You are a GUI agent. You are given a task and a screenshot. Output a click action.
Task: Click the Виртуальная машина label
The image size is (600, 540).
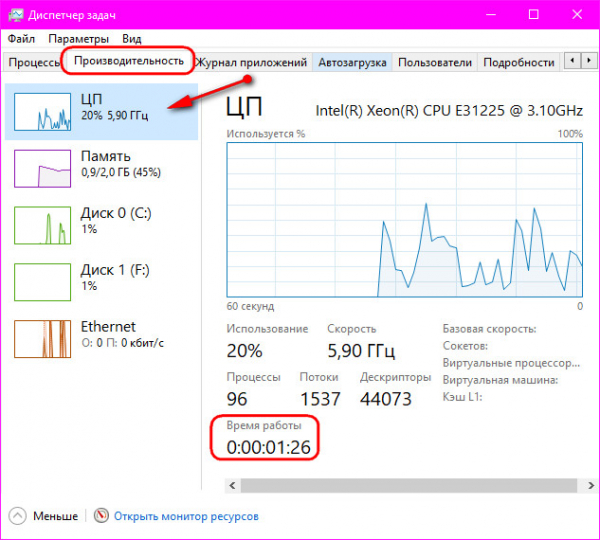(x=500, y=380)
